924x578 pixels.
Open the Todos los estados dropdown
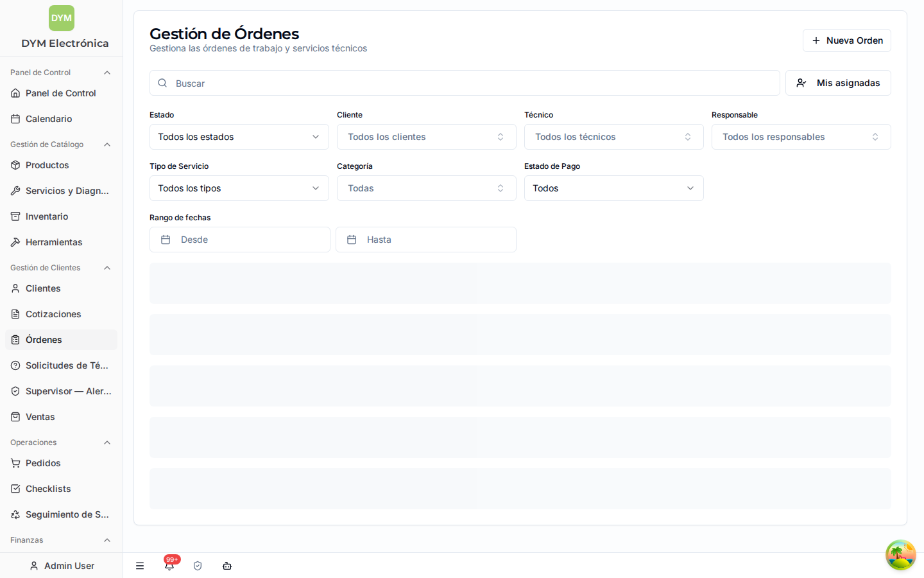[239, 137]
